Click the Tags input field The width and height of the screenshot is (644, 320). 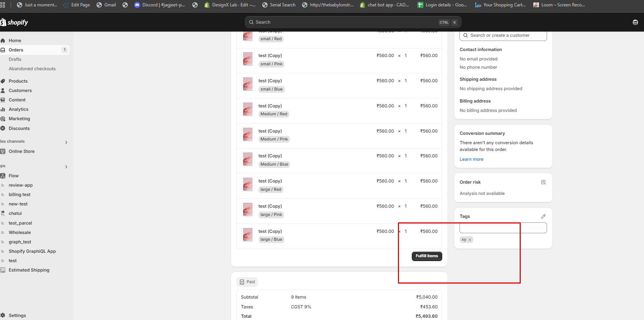click(503, 228)
